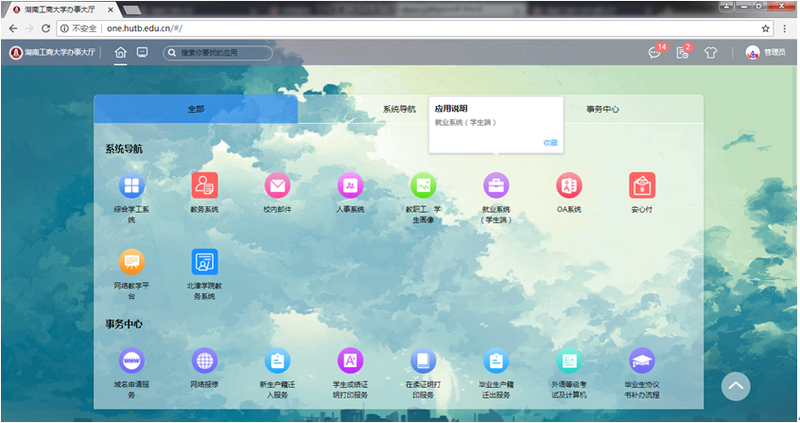Open the 综合学工系统 app icon

point(132,185)
